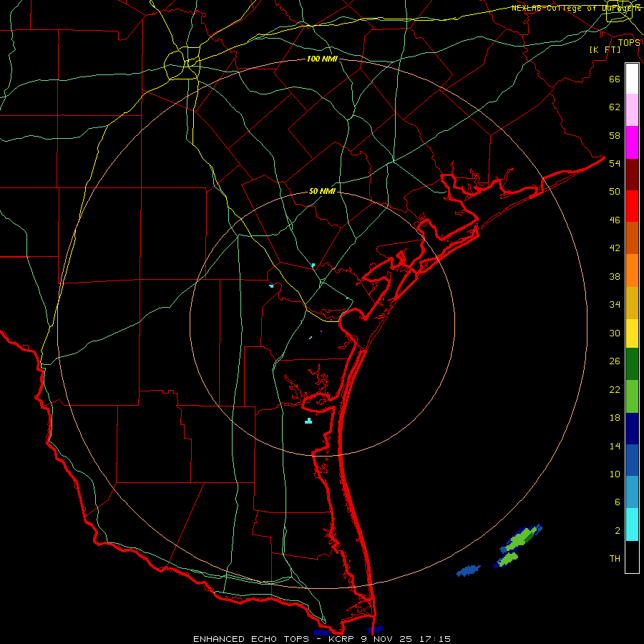This screenshot has width=644, height=644.
Task: Click the yellow highway loop around San Antonio
Action: [x=182, y=63]
